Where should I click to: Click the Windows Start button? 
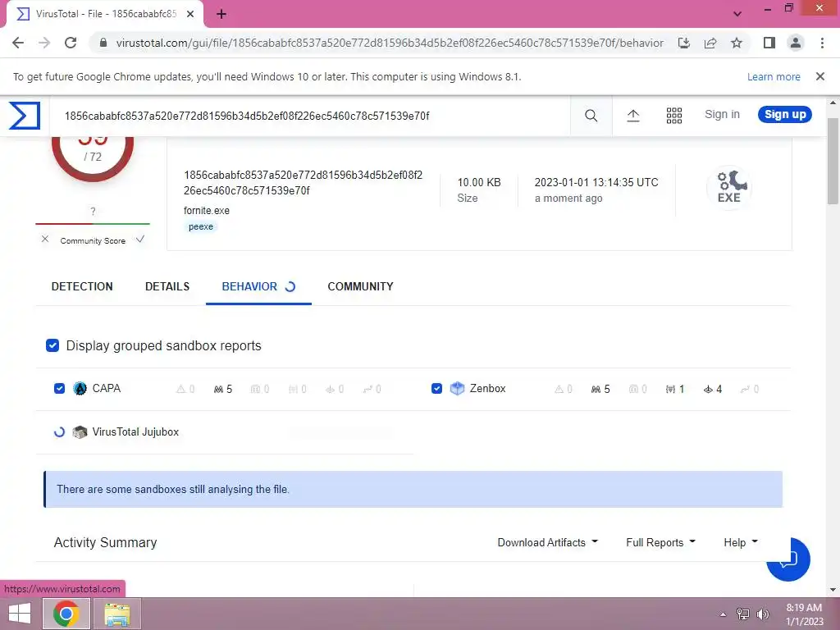tap(20, 614)
